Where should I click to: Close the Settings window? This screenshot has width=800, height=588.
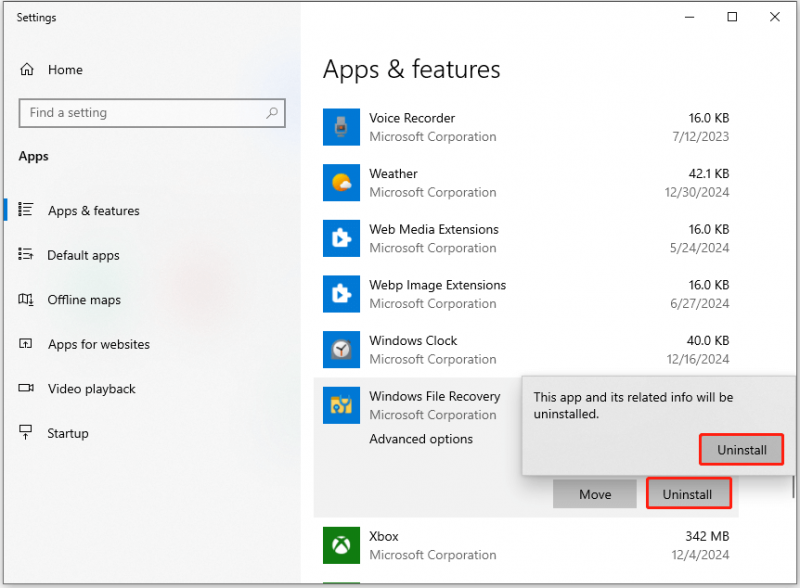click(774, 17)
